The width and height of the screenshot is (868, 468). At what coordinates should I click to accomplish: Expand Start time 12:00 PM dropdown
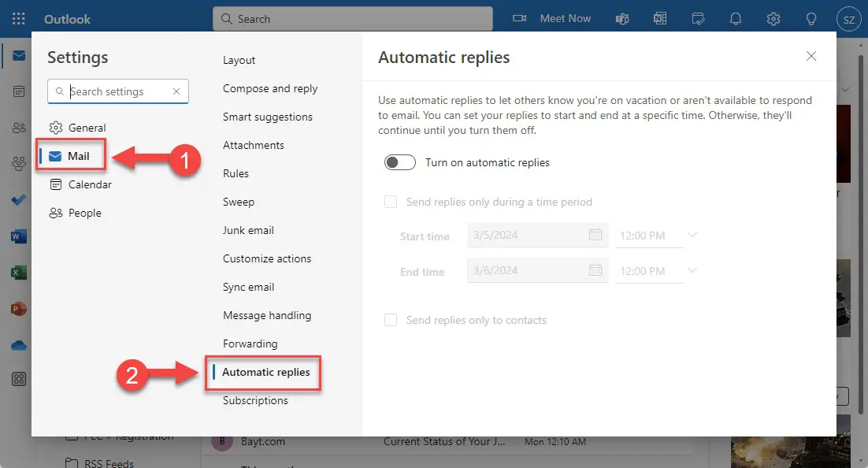pos(692,236)
